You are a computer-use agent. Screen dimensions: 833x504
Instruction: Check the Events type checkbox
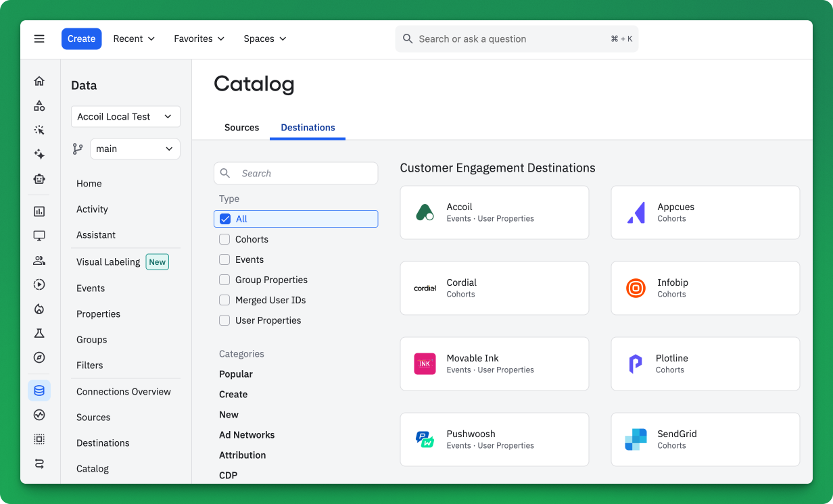[224, 259]
